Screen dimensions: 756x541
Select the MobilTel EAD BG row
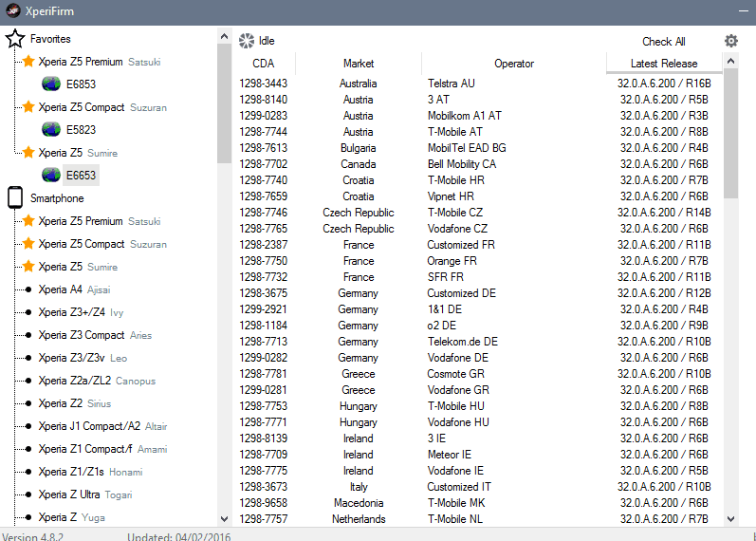pyautogui.click(x=478, y=148)
